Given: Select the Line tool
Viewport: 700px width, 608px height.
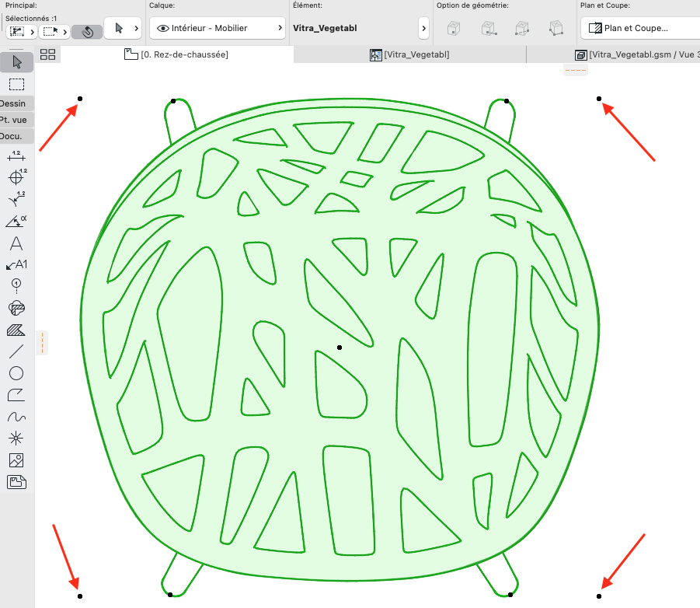Looking at the screenshot, I should (16, 351).
